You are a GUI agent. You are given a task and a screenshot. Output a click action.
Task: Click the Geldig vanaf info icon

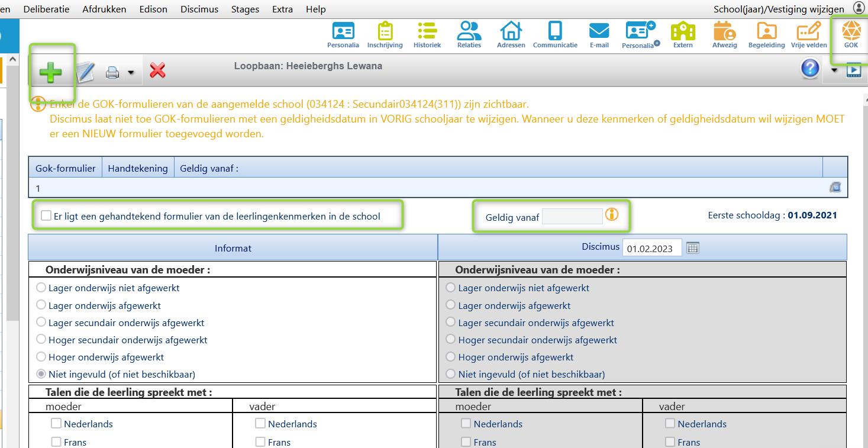(x=612, y=214)
